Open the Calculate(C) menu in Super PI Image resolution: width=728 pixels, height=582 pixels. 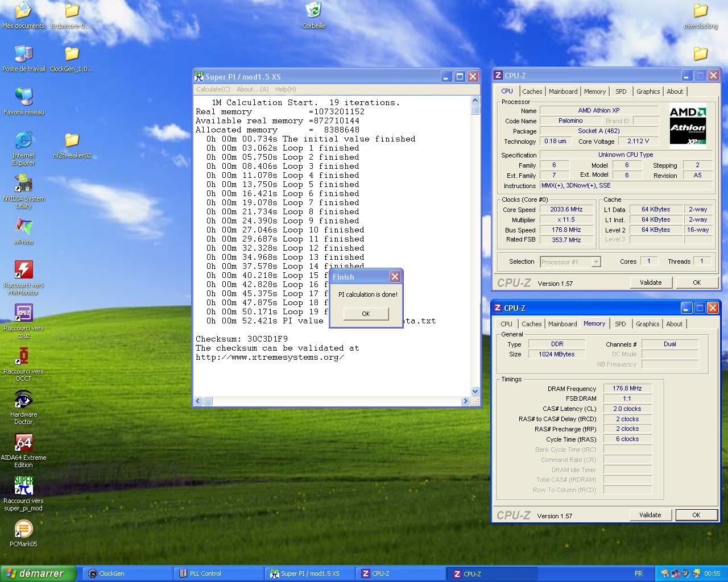tap(213, 89)
